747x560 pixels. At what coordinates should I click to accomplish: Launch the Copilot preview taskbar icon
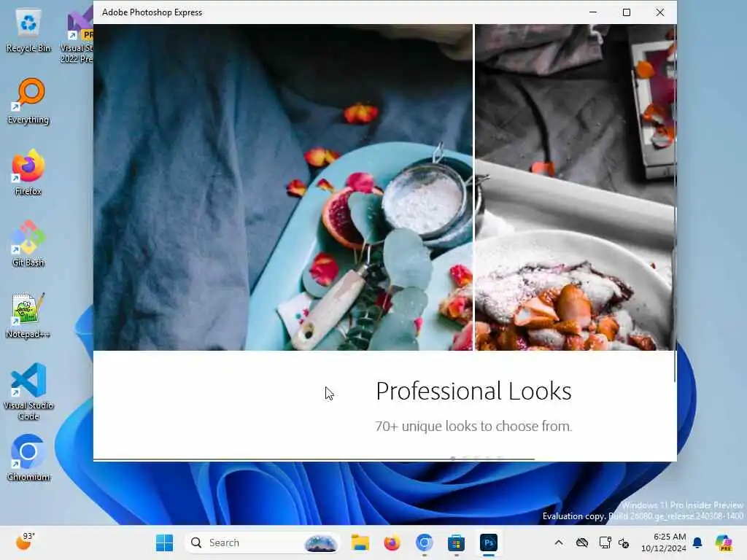(x=724, y=542)
